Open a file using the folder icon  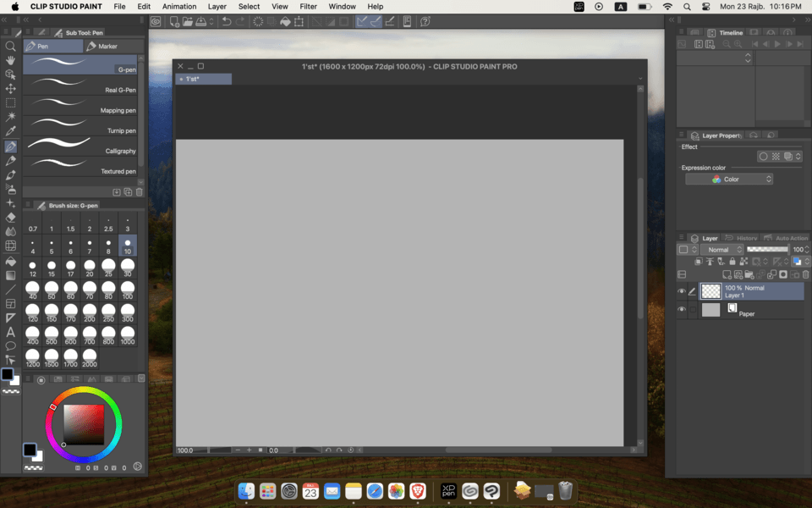pos(188,21)
